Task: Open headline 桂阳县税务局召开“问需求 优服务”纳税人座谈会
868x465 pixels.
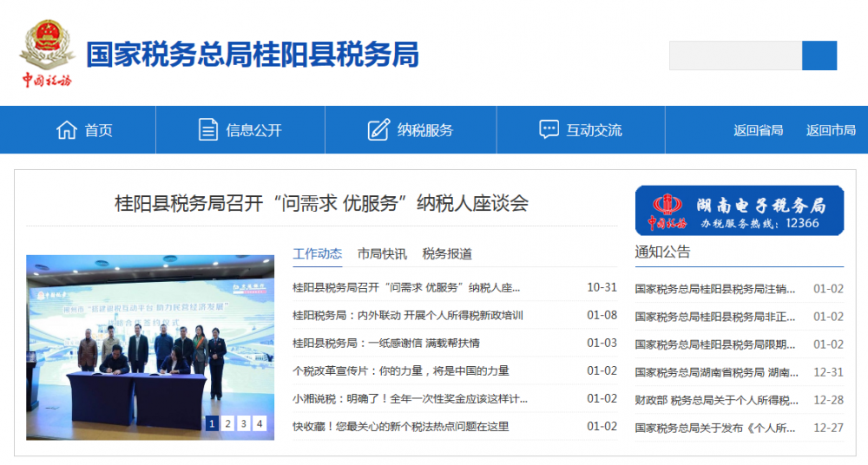Action: (x=321, y=204)
